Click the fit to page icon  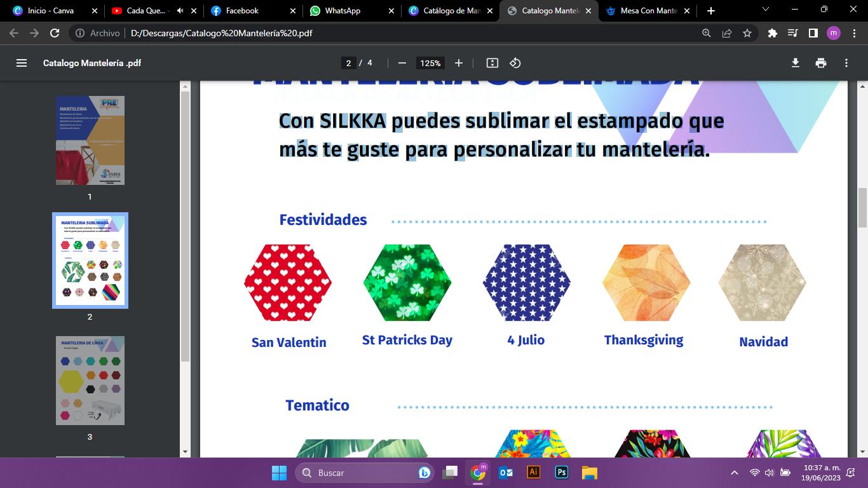[x=492, y=63]
